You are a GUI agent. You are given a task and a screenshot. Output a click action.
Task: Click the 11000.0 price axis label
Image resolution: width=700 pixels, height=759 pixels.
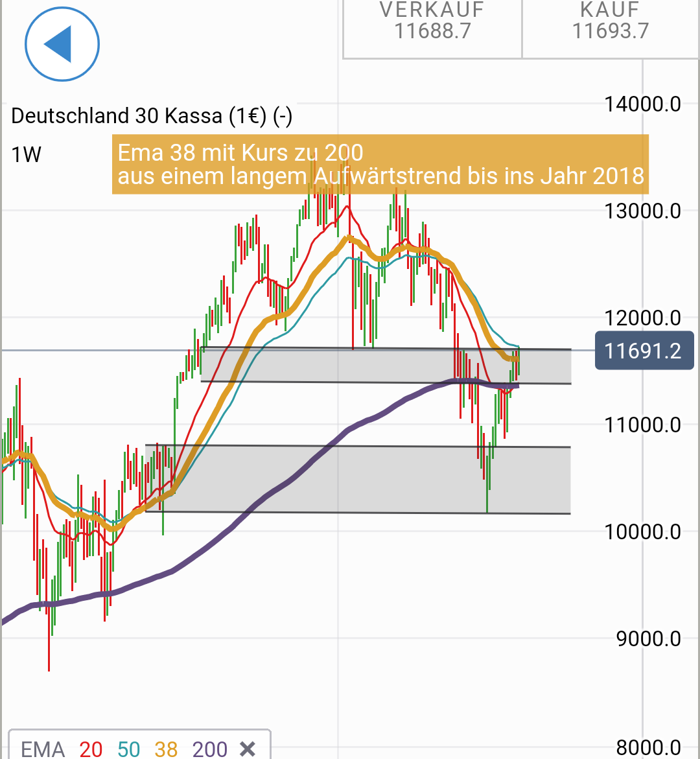[x=643, y=425]
